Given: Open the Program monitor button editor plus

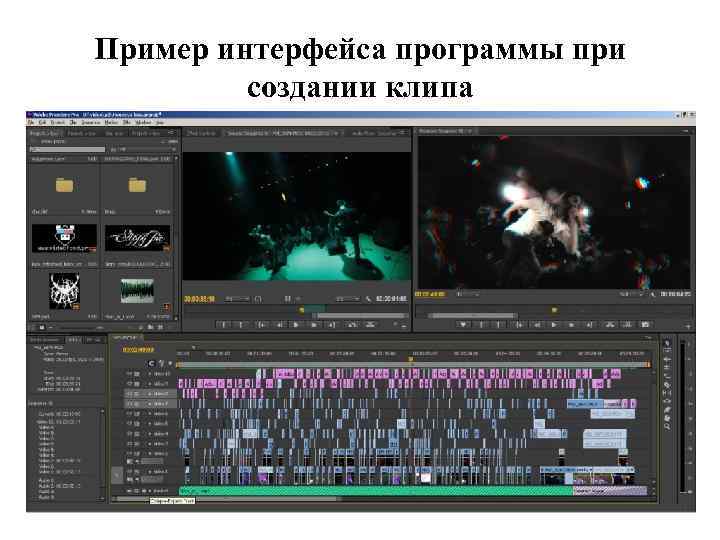Looking at the screenshot, I should tap(688, 326).
